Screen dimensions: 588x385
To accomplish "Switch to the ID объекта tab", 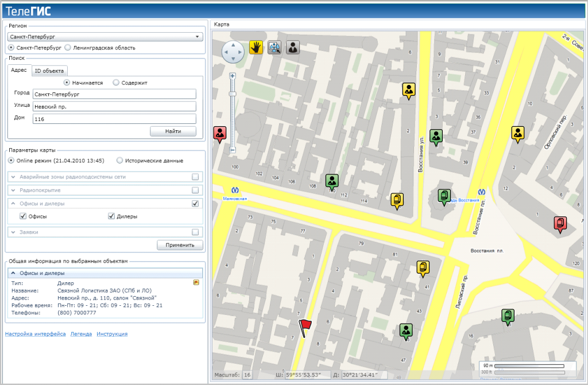I will pyautogui.click(x=49, y=71).
